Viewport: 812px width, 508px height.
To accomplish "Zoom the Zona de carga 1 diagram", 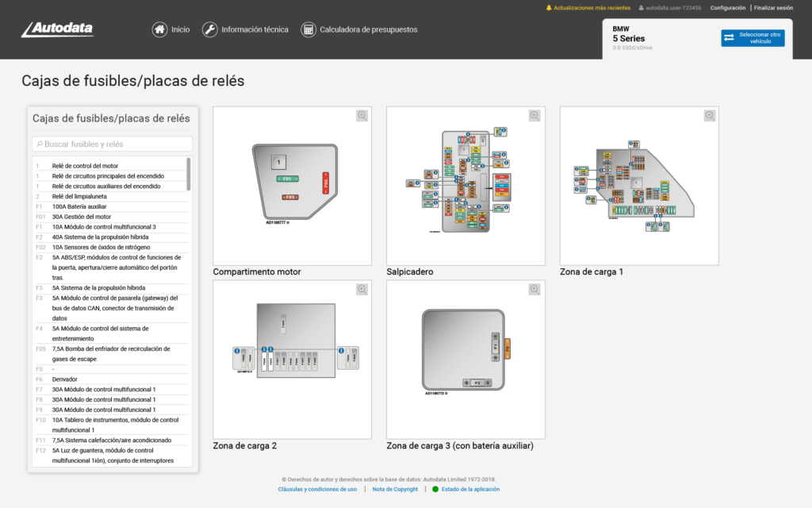I will tap(710, 116).
